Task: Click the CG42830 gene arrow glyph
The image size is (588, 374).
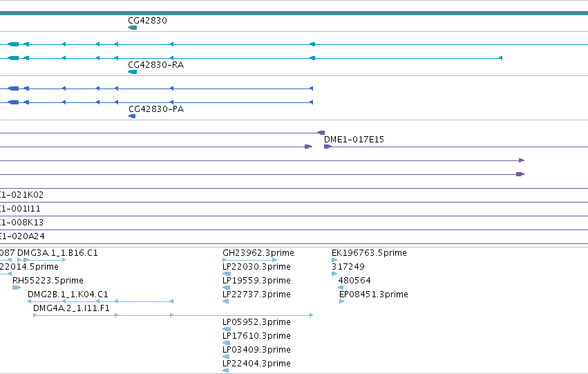Action: [133, 28]
